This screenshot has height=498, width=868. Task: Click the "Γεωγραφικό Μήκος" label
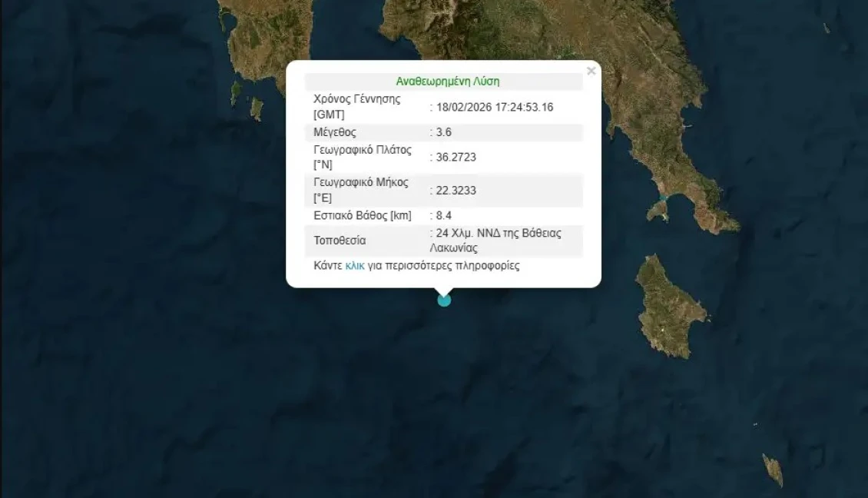361,183
